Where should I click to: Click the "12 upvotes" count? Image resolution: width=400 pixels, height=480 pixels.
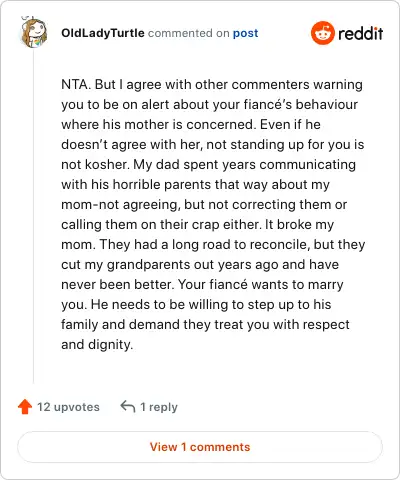click(68, 407)
